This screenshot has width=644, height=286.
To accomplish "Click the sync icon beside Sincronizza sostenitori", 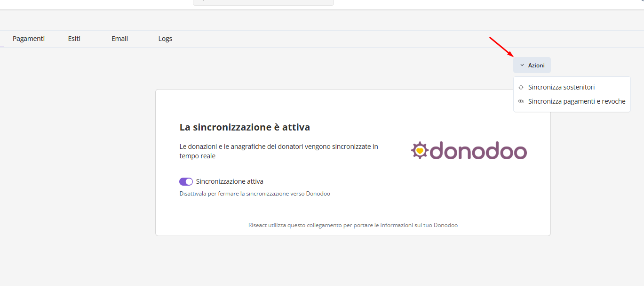I will [x=521, y=87].
